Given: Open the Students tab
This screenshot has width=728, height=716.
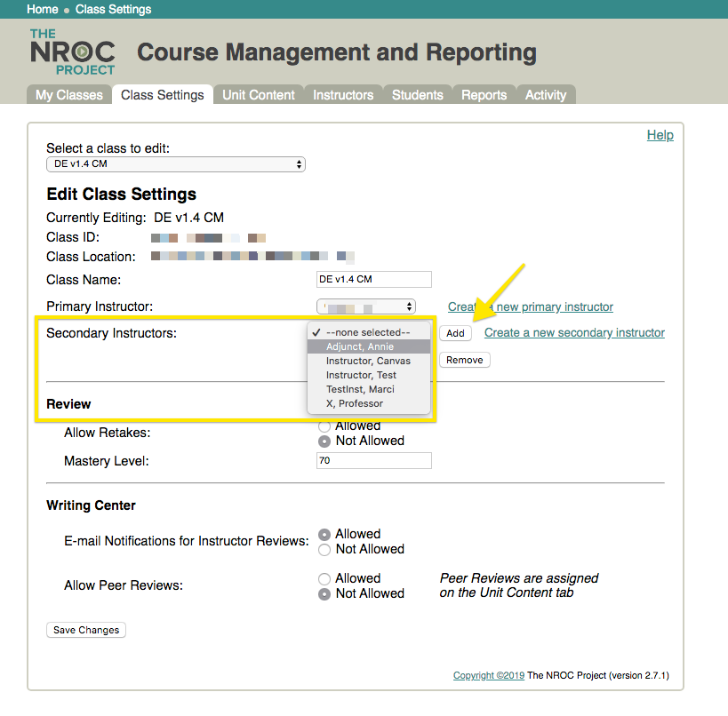Looking at the screenshot, I should coord(418,95).
